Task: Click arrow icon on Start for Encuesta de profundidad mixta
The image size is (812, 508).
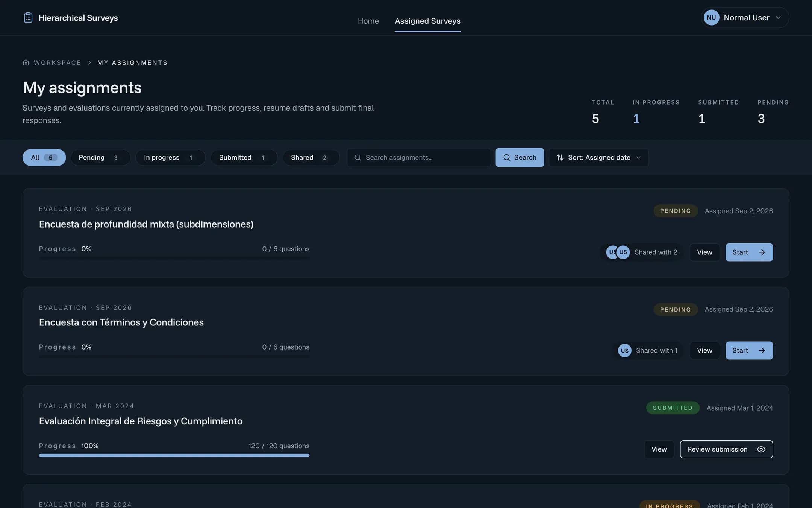Action: (762, 252)
